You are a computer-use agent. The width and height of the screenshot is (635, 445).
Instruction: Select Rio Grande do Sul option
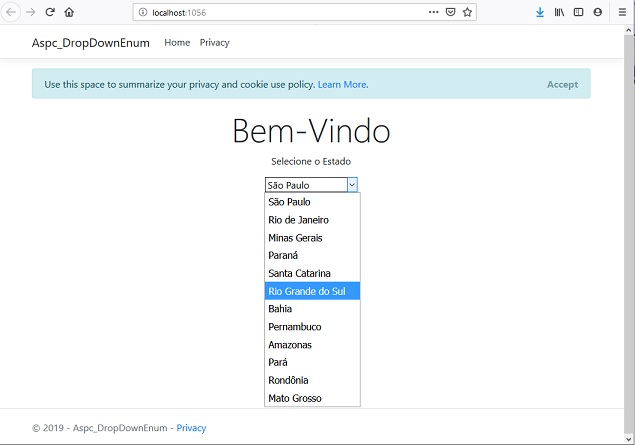[312, 291]
